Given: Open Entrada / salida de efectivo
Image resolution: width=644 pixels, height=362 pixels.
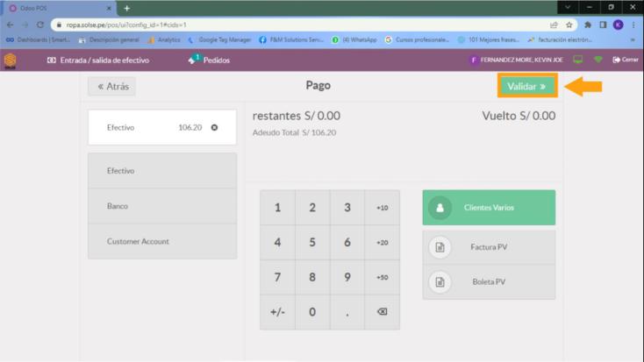Looking at the screenshot, I should [x=97, y=60].
